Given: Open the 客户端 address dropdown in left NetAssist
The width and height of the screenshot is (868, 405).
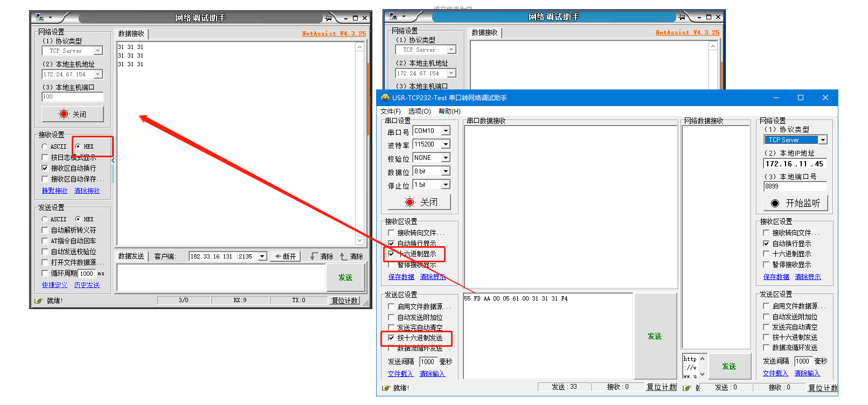Looking at the screenshot, I should pos(262,256).
